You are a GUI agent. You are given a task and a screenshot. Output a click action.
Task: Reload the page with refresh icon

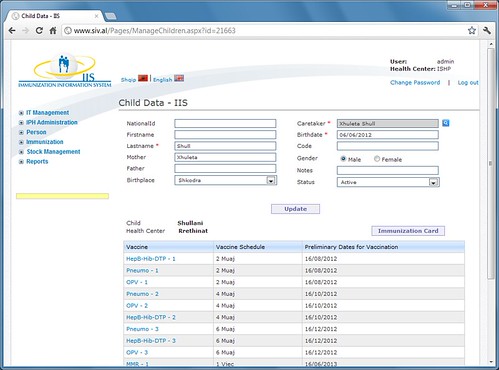click(x=39, y=31)
